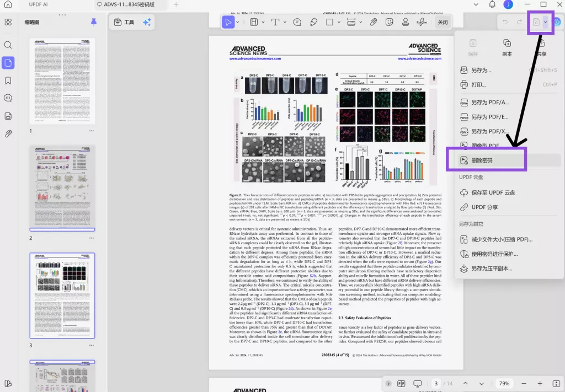Open the text tool dropdown arrow

click(x=285, y=22)
